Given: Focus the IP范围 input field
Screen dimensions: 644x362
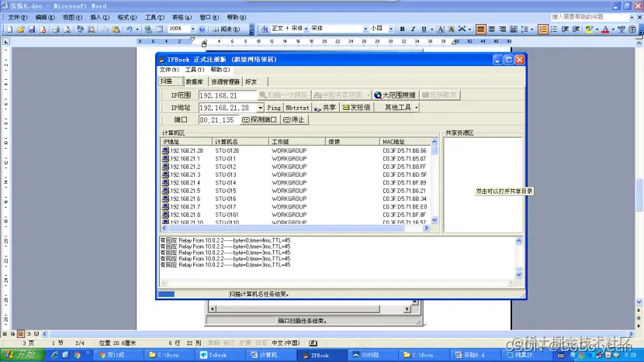Looking at the screenshot, I should coord(227,95).
